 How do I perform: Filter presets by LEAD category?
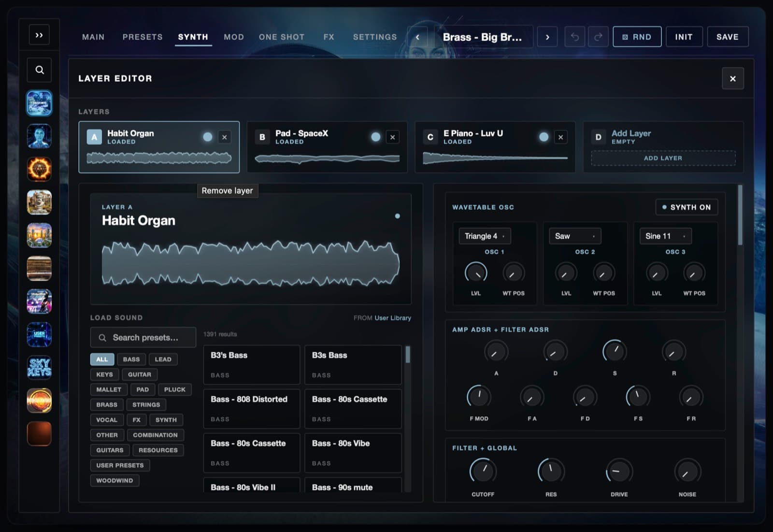pyautogui.click(x=163, y=359)
